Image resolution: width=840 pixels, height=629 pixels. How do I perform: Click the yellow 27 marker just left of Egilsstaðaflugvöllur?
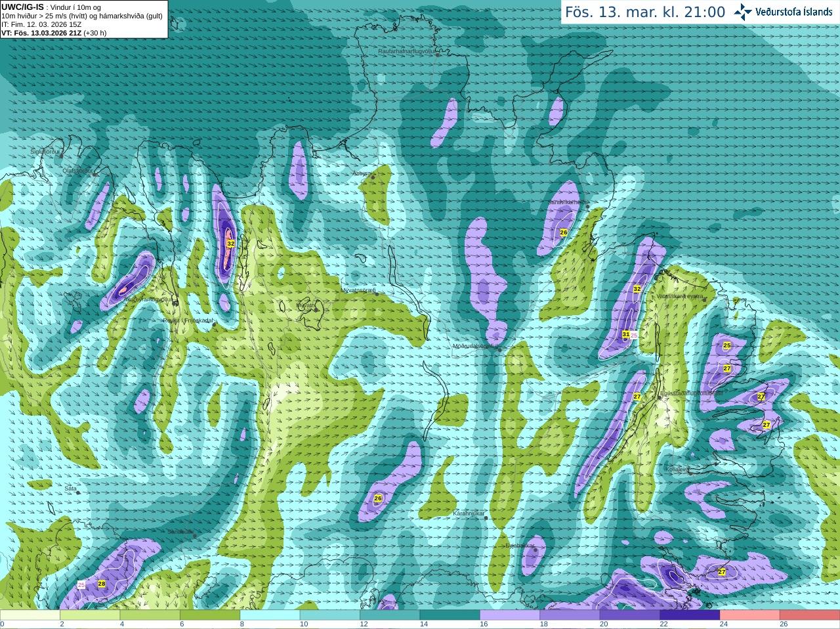pos(637,397)
